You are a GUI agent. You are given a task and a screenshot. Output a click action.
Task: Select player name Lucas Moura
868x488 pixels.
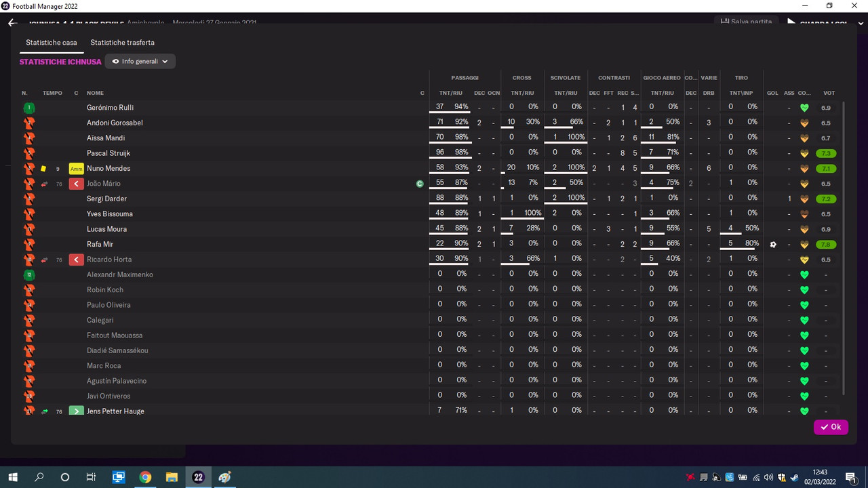tap(106, 229)
